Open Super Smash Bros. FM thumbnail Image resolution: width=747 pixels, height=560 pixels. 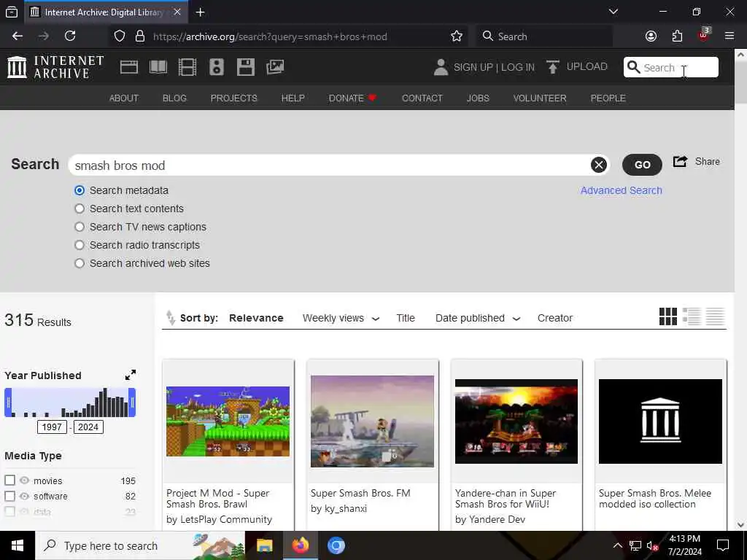372,421
